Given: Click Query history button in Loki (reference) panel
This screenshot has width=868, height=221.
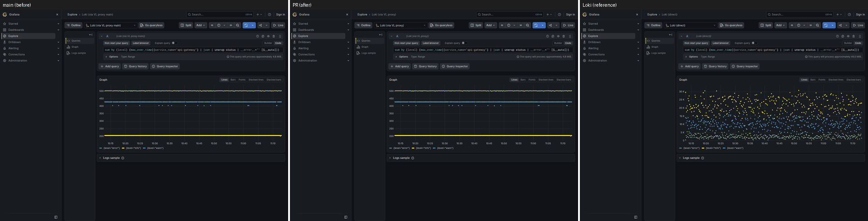Looking at the screenshot, I should tap(715, 66).
